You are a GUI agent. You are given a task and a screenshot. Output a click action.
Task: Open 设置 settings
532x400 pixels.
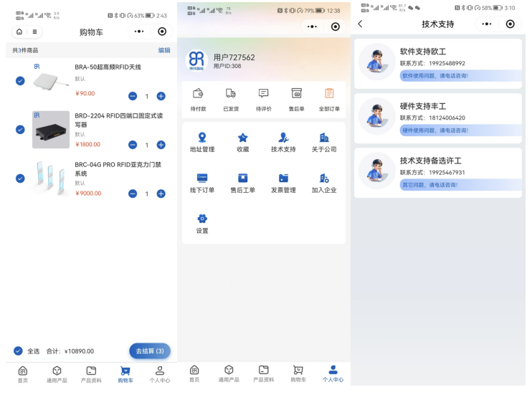click(202, 224)
